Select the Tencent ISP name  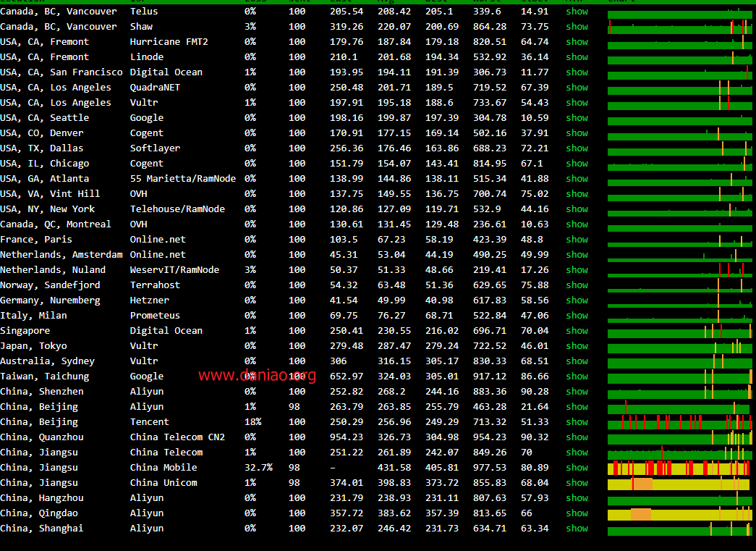[150, 421]
